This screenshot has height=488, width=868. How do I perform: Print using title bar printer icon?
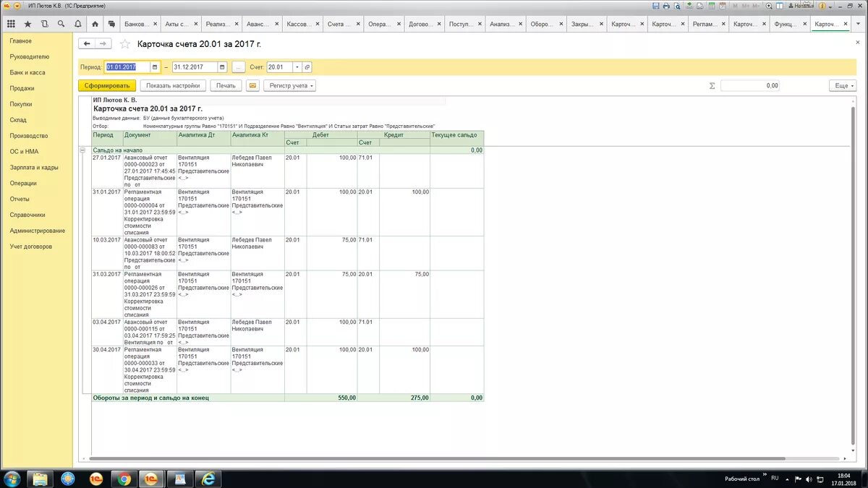tap(667, 5)
